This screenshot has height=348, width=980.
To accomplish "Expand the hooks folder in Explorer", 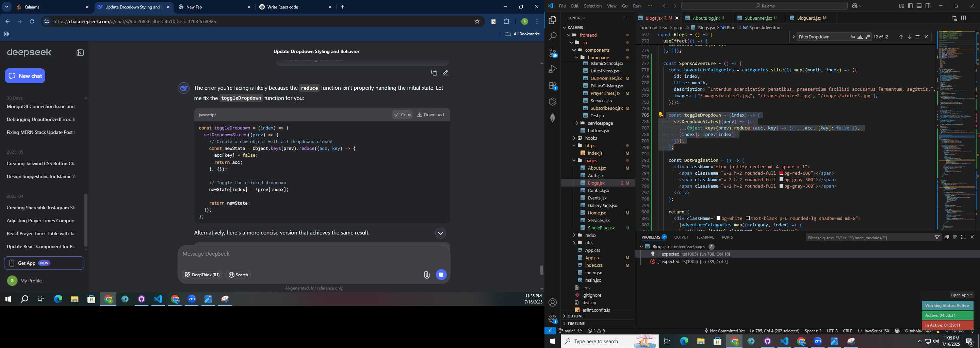I will tap(574, 138).
